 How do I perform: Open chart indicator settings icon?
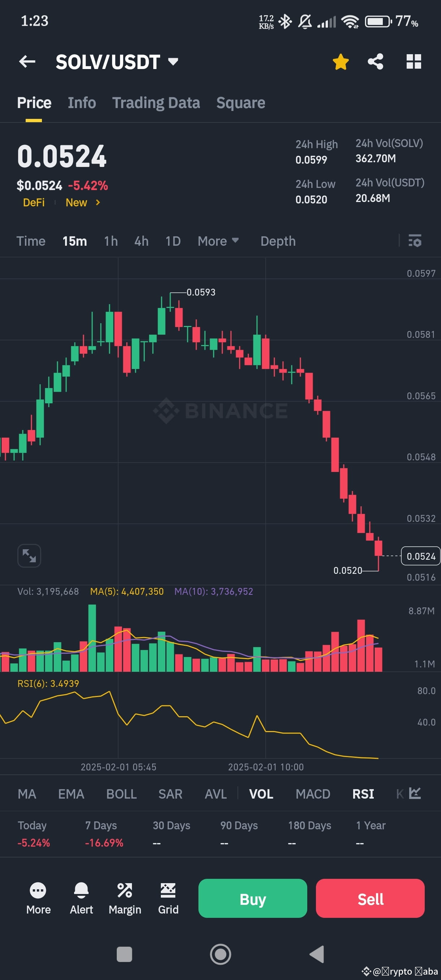tap(415, 241)
